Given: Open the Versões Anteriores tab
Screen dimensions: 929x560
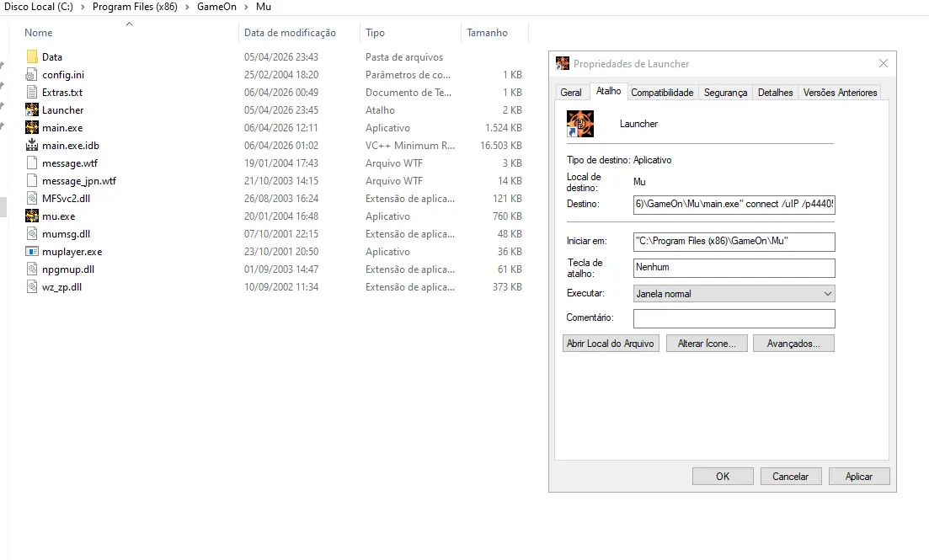Looking at the screenshot, I should (x=840, y=93).
